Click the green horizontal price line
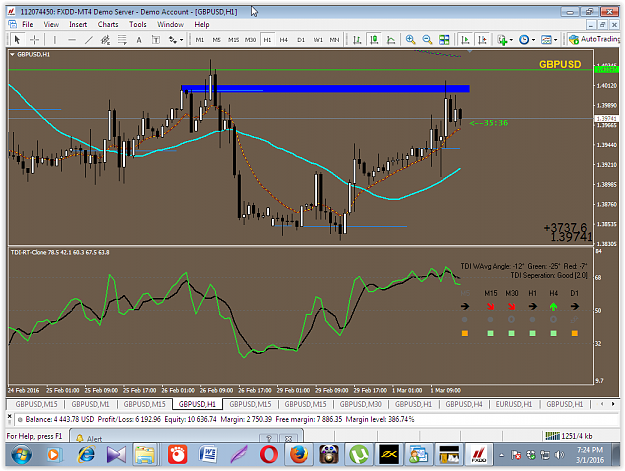Viewport: 625px width, 471px height. coord(301,70)
